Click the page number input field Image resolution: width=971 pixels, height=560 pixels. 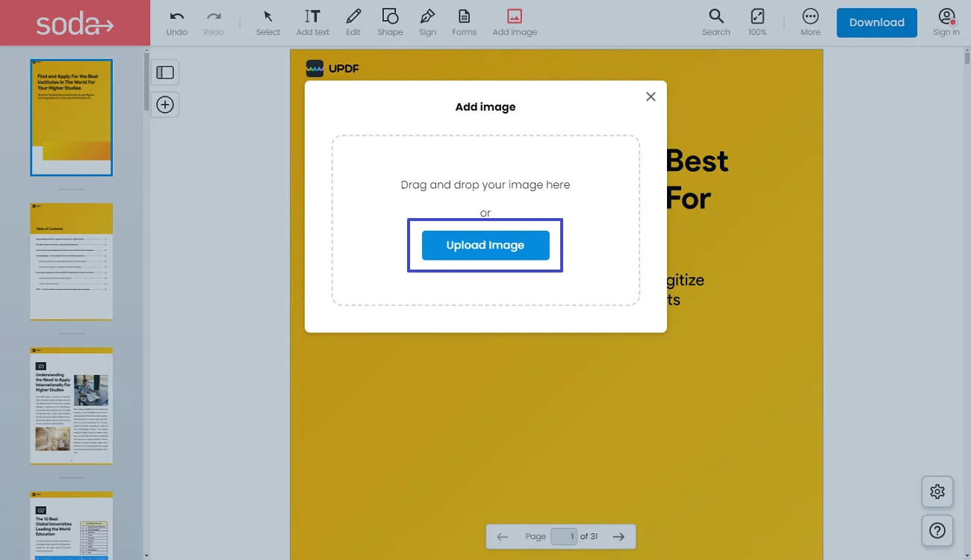click(x=564, y=536)
